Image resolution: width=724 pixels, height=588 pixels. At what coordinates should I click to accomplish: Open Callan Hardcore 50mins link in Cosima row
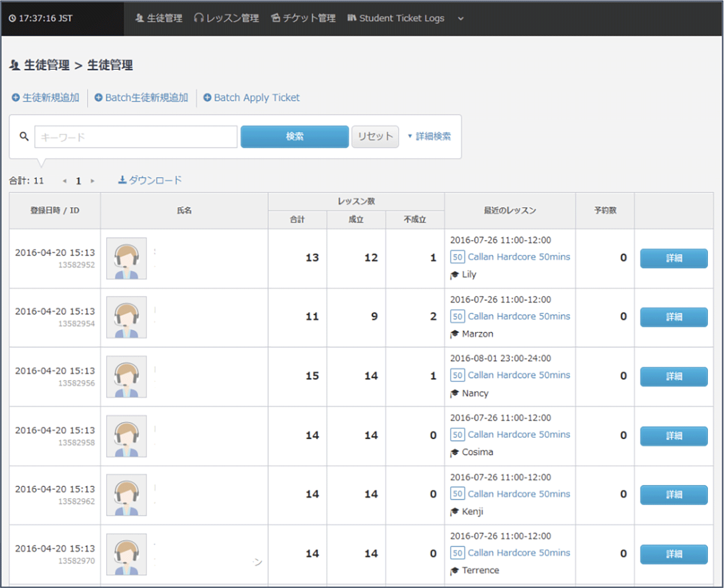(519, 434)
